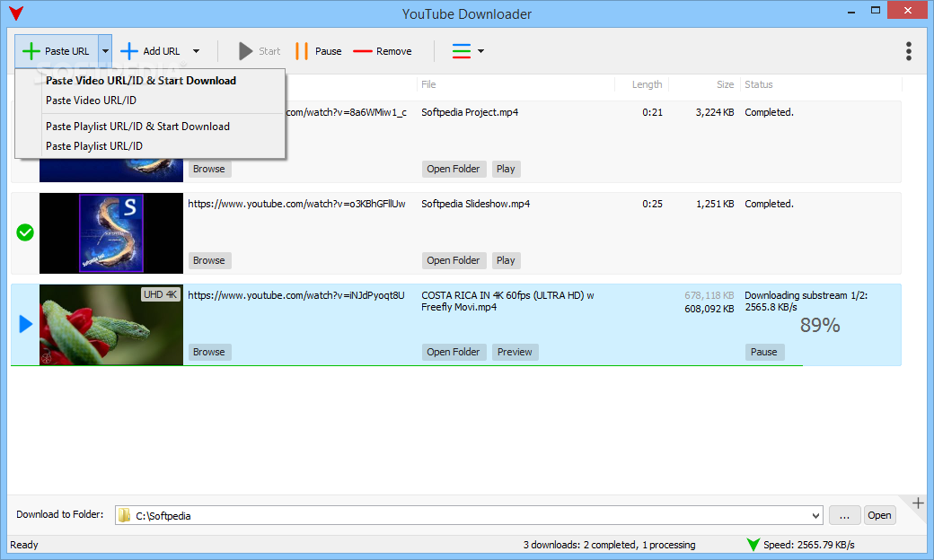Click Preview for COSTA RICA video
Screen dimensions: 934x560
(515, 353)
